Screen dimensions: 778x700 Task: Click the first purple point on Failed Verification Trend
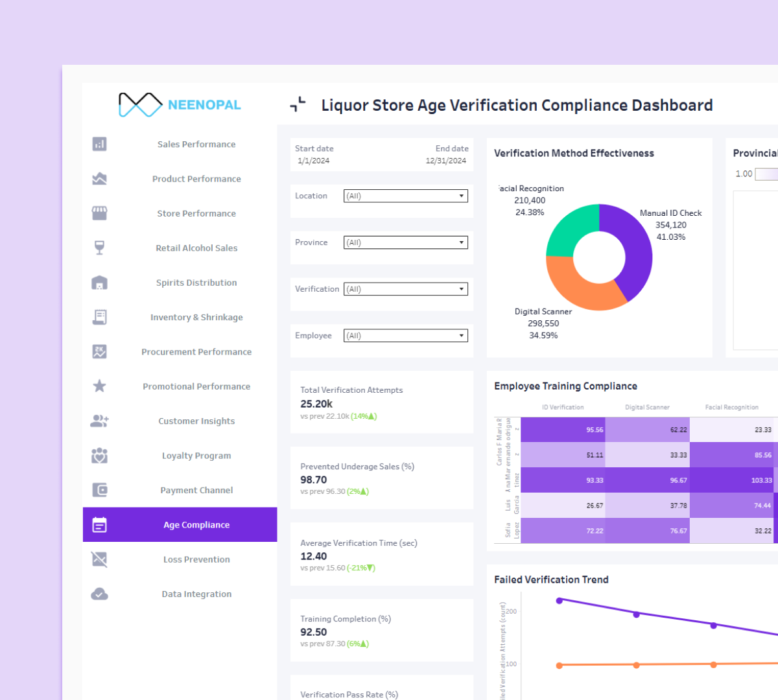tap(560, 601)
